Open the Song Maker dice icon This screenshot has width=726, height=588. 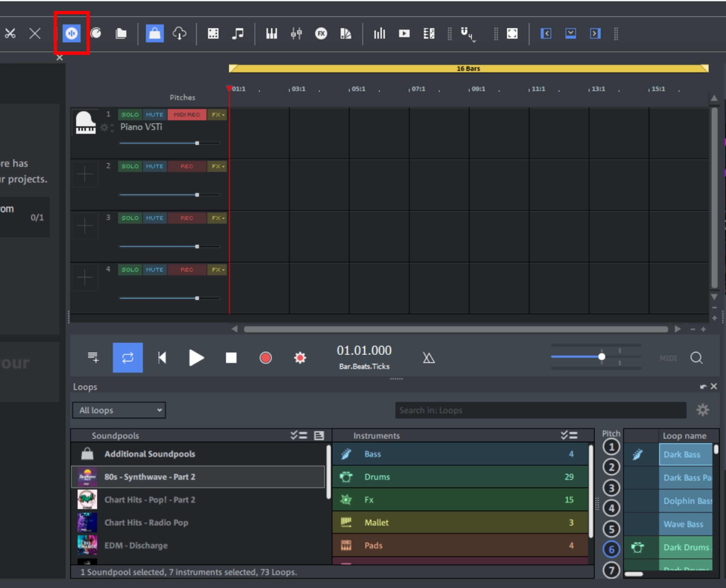[213, 33]
